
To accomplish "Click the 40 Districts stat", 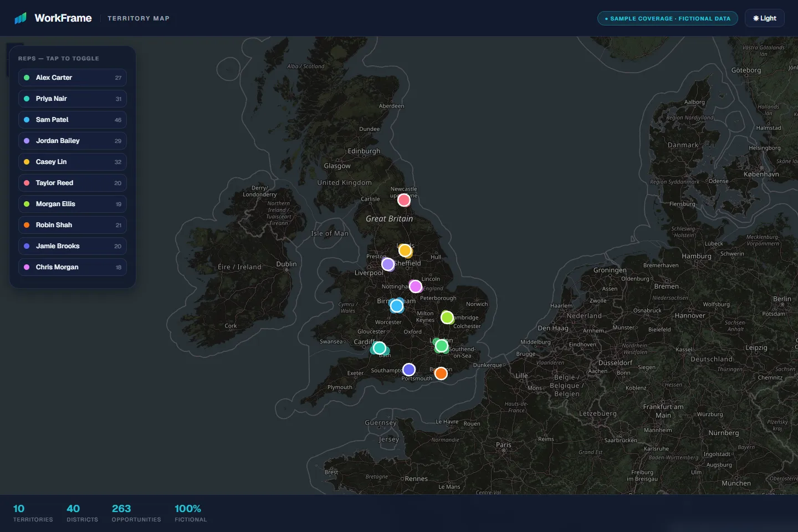I will click(83, 513).
